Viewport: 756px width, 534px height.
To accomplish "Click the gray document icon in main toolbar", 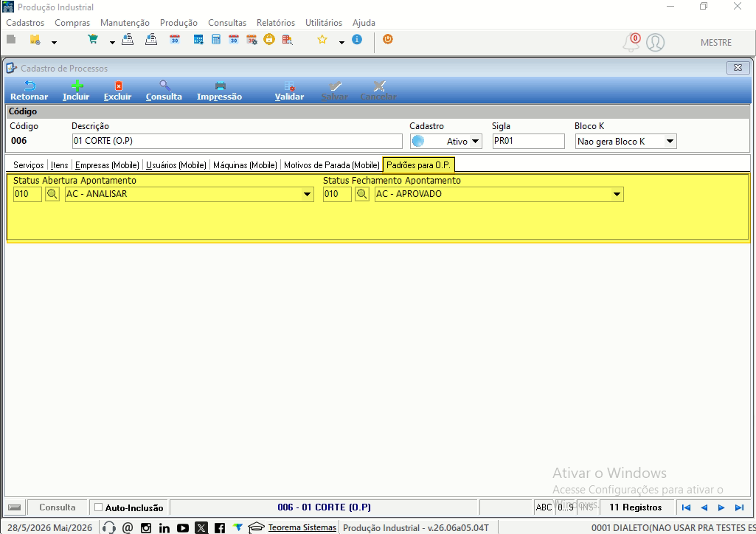I will click(x=11, y=40).
